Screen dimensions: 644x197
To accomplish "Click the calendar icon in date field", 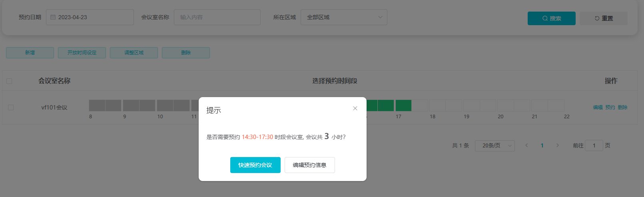I will click(x=53, y=17).
